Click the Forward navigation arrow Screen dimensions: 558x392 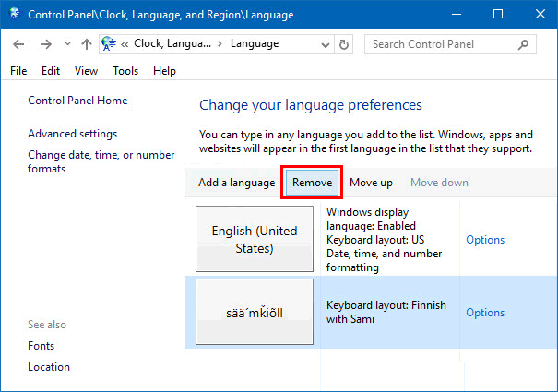point(45,44)
